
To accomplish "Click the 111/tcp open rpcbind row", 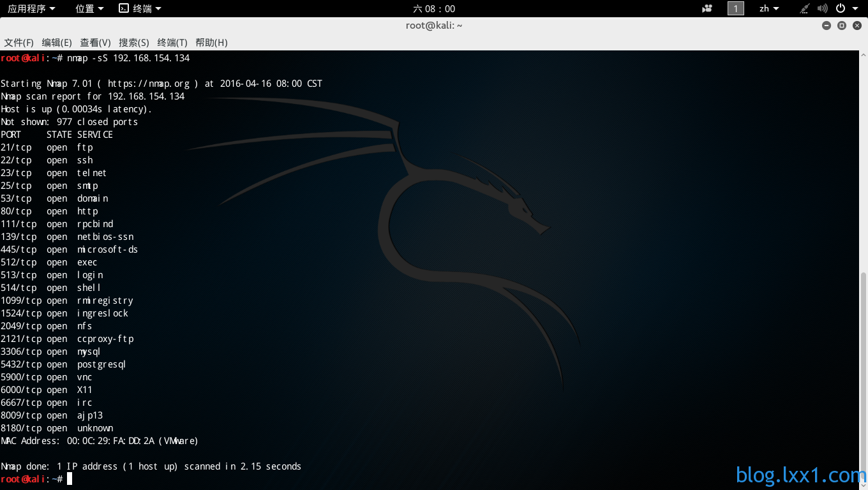I will click(x=57, y=224).
